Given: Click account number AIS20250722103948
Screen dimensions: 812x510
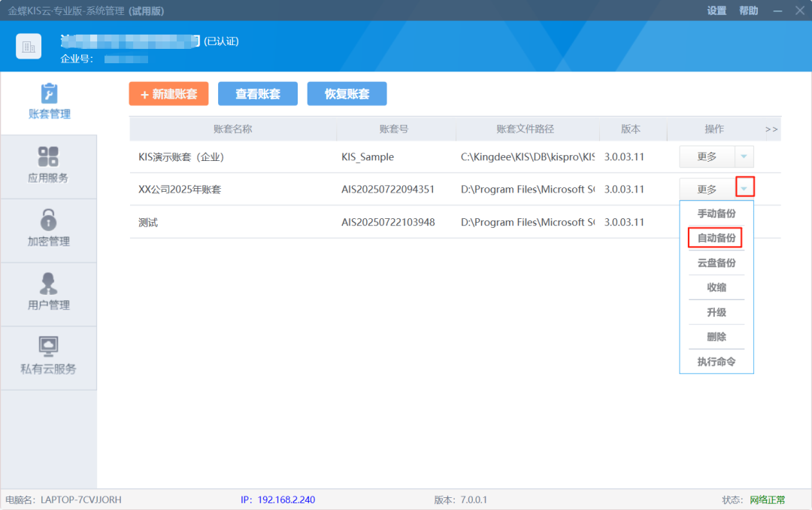Looking at the screenshot, I should click(x=388, y=223).
